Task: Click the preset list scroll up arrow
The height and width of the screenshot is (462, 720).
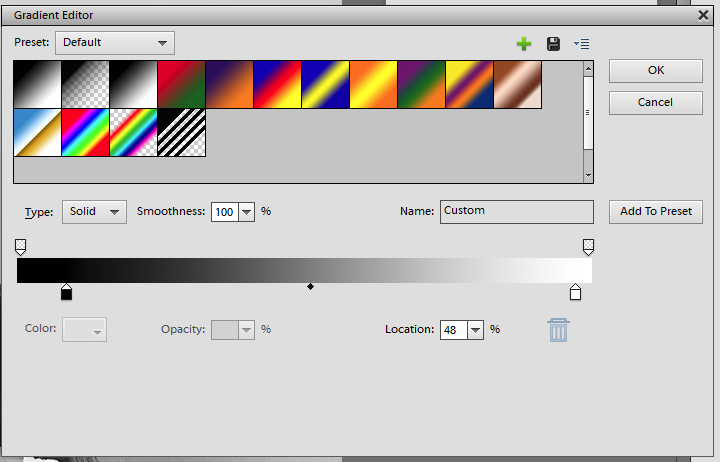Action: pyautogui.click(x=588, y=69)
